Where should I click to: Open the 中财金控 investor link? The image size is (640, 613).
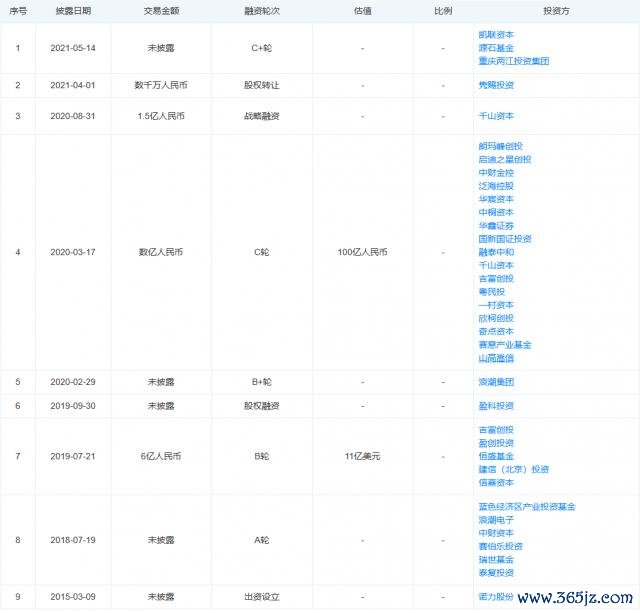496,173
